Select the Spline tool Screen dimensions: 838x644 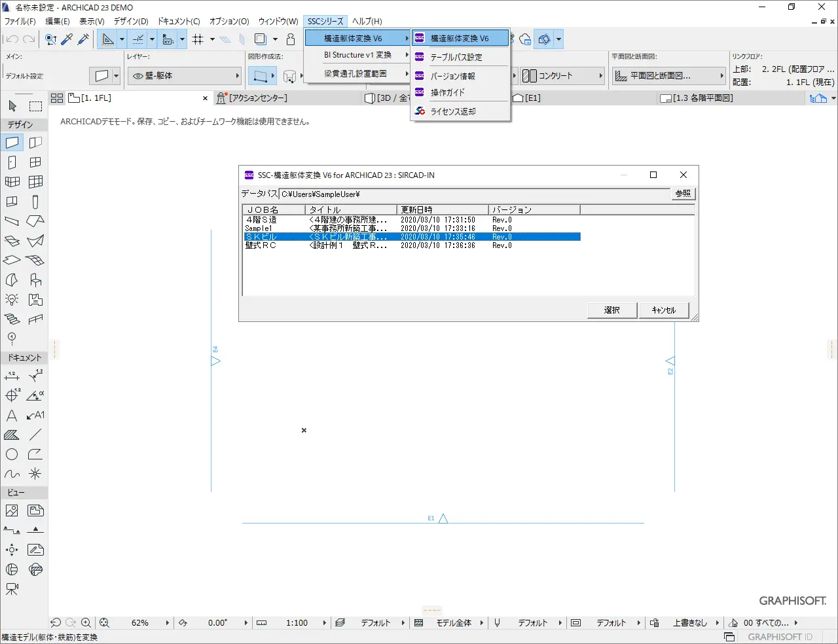pos(12,474)
